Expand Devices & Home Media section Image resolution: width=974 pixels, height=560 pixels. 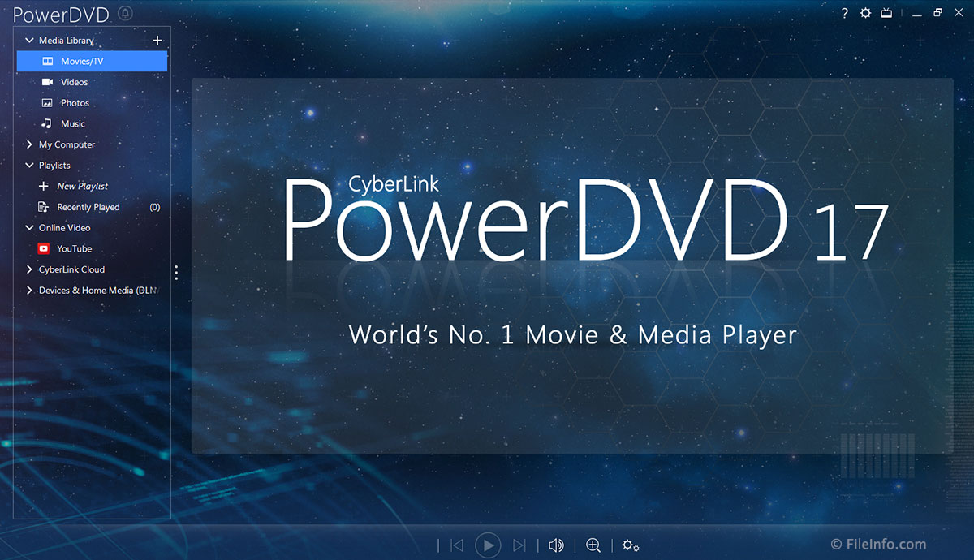tap(29, 291)
